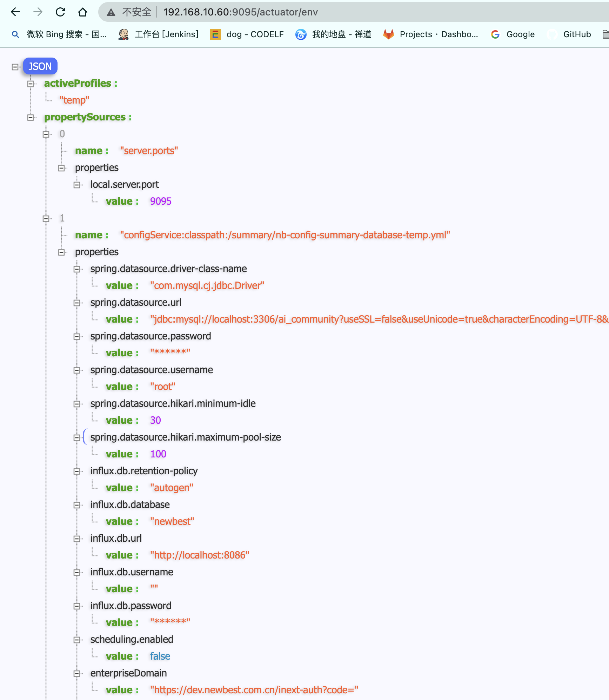Image resolution: width=609 pixels, height=700 pixels.
Task: Select the enterpriseDomain key
Action: tap(128, 673)
